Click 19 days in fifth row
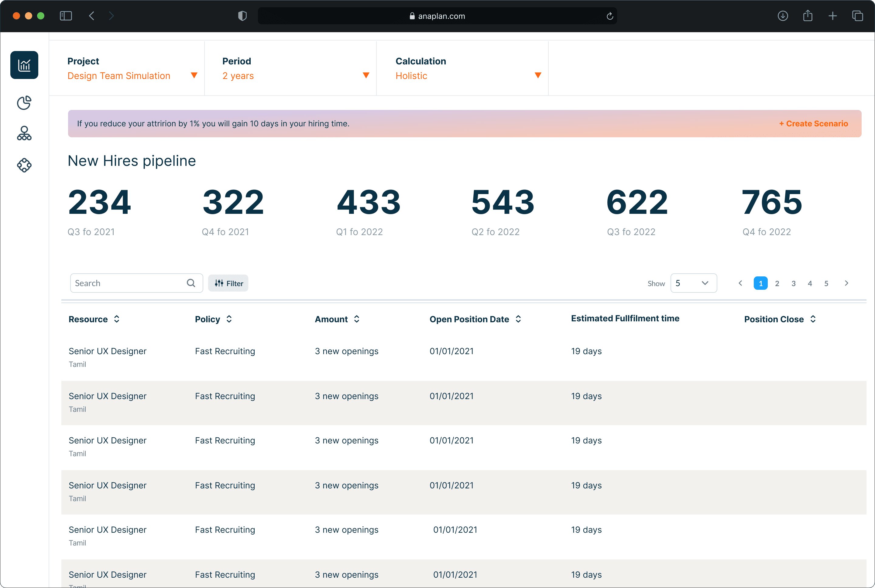 pos(586,530)
